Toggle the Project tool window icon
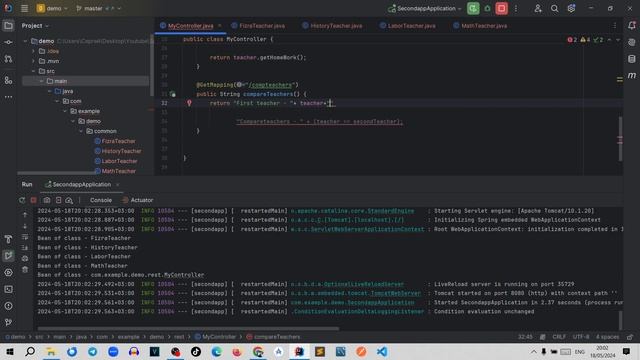 click(8, 26)
